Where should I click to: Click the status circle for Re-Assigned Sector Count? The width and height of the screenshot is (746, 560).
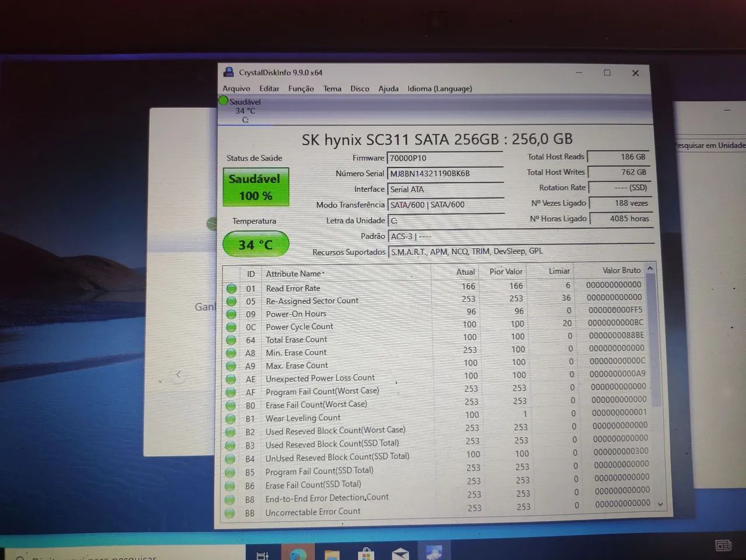231,301
